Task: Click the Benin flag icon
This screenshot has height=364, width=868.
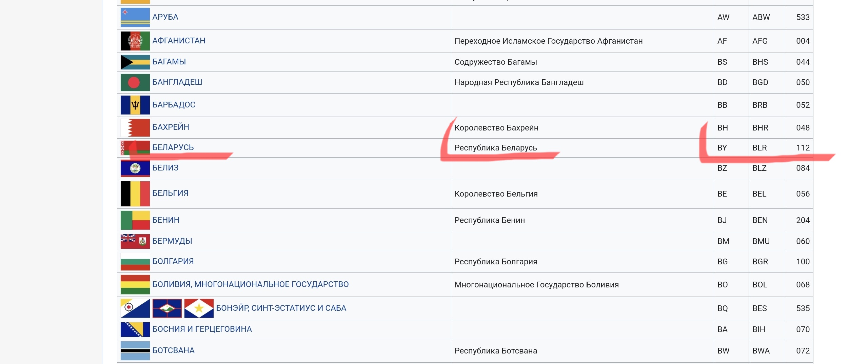Action: pyautogui.click(x=135, y=220)
